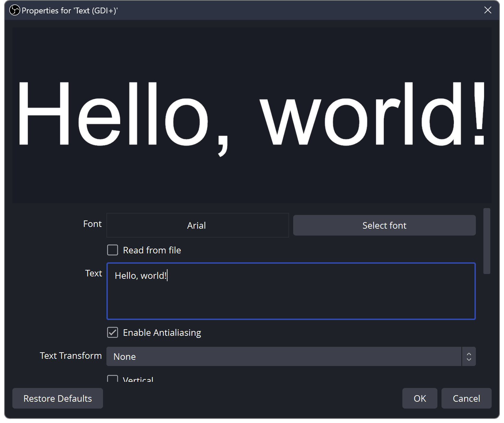Toggle the partially visible Vertical checkbox
The height and width of the screenshot is (423, 504).
(x=113, y=379)
